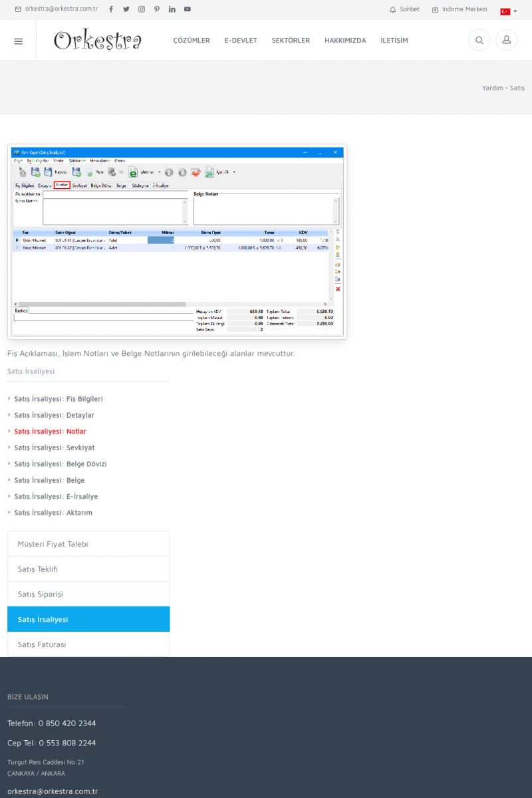
Task: Open the Twitter social icon
Action: pos(126,9)
